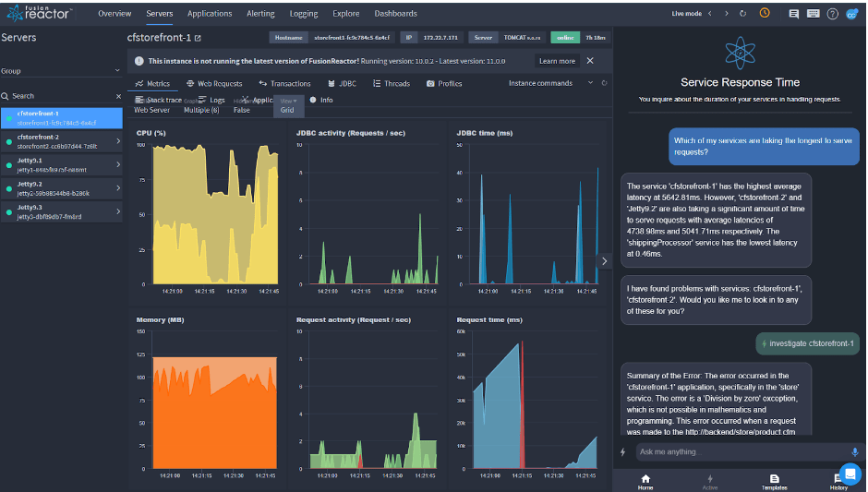868x492 pixels.
Task: Click refresh icon next to Live mode
Action: click(x=743, y=13)
